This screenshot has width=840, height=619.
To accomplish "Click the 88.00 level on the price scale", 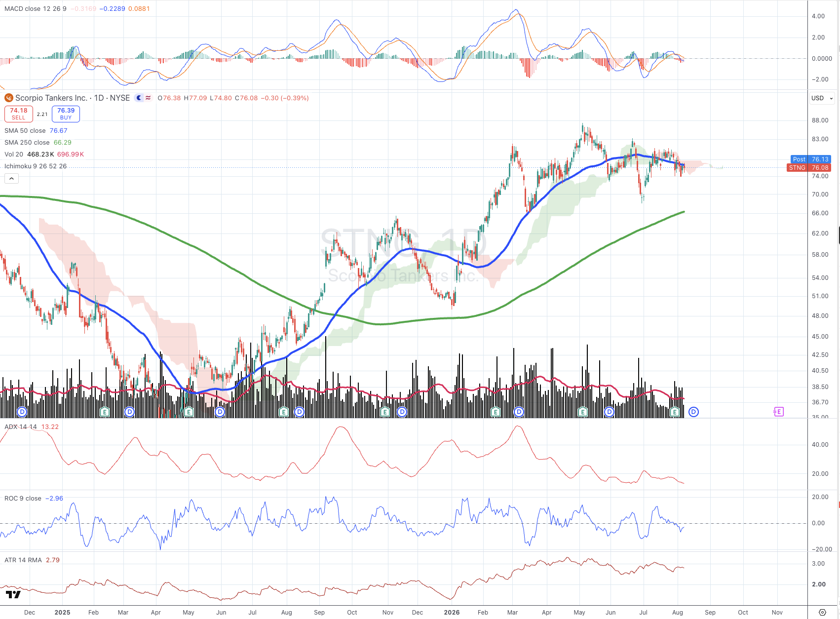I will click(x=820, y=120).
